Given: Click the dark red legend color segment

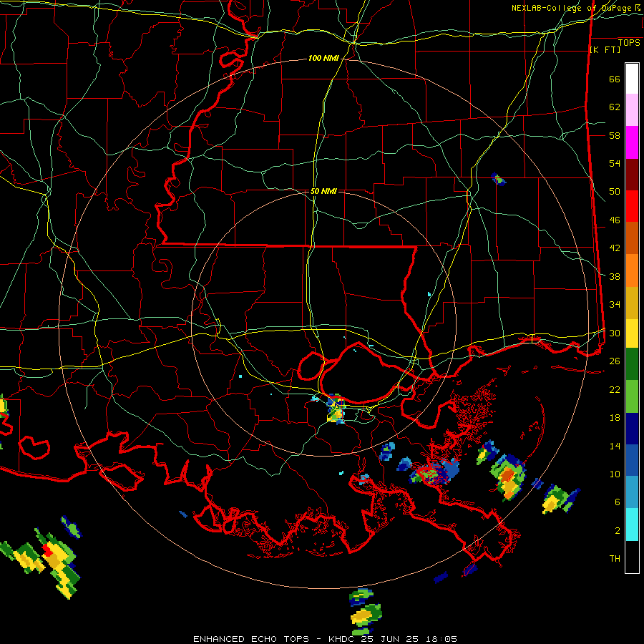Looking at the screenshot, I should [632, 174].
